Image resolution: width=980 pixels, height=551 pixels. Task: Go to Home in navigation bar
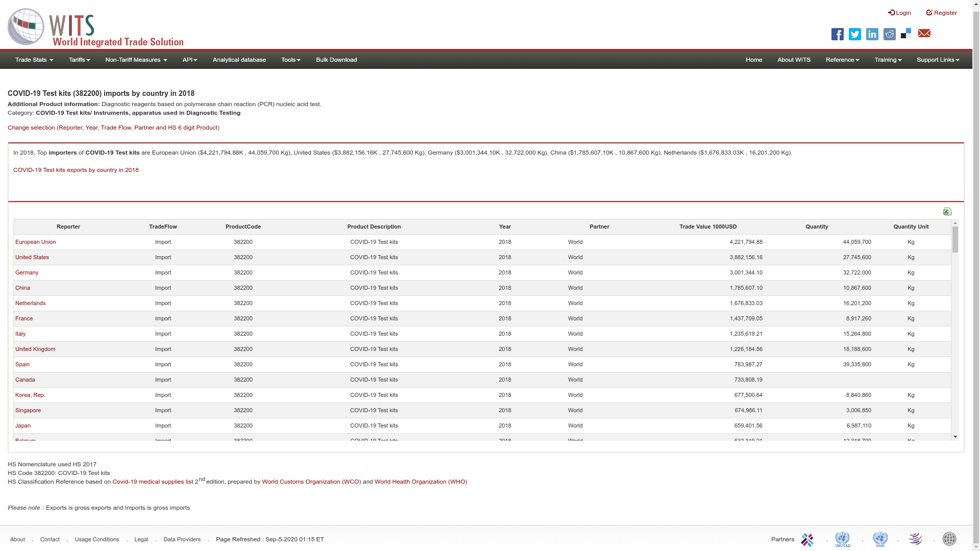tap(754, 60)
